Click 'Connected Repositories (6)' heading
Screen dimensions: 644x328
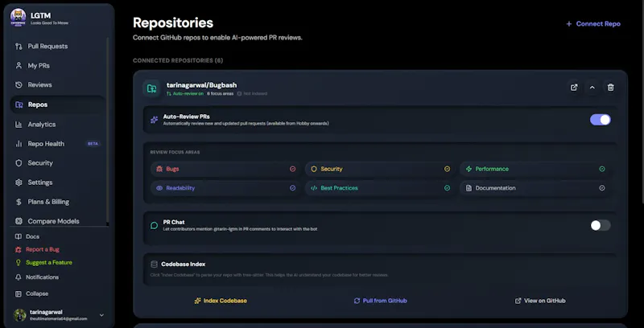(x=178, y=60)
